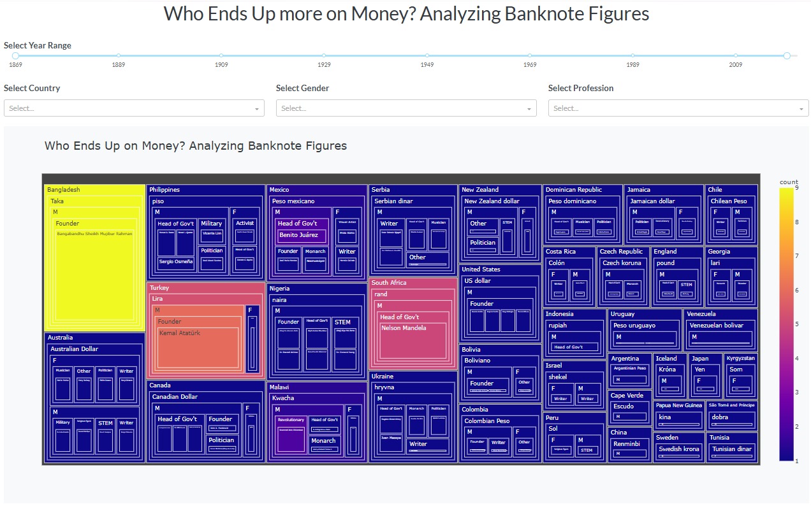Viewport: 811px width, 532px height.
Task: Open the Select Country dropdown
Action: point(134,108)
